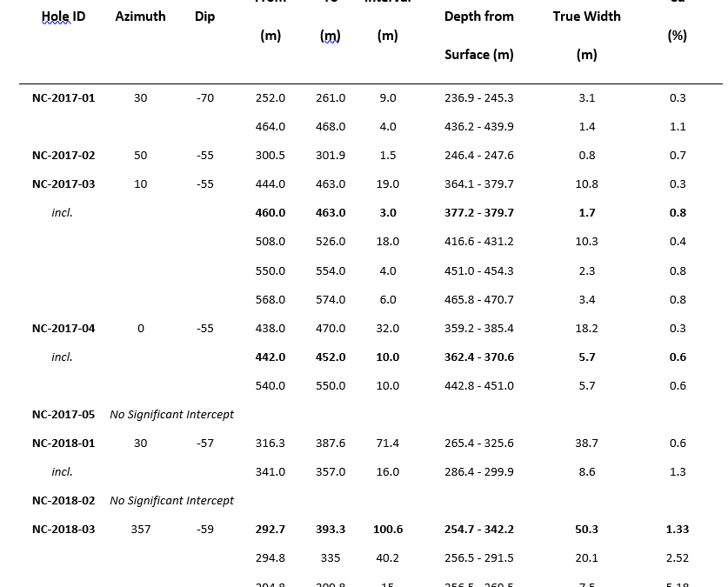Select the "incl." label in the 442.0 row
728x587 pixels.
point(63,357)
